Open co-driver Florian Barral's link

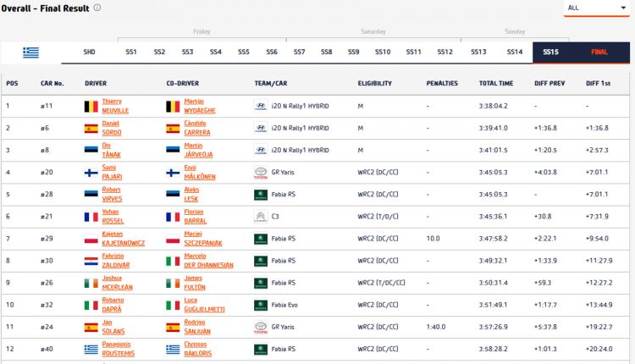click(x=196, y=216)
